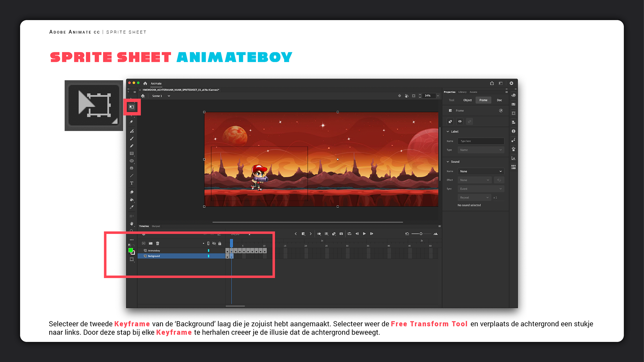
Task: Click the loop playback icon
Action: [x=349, y=234]
